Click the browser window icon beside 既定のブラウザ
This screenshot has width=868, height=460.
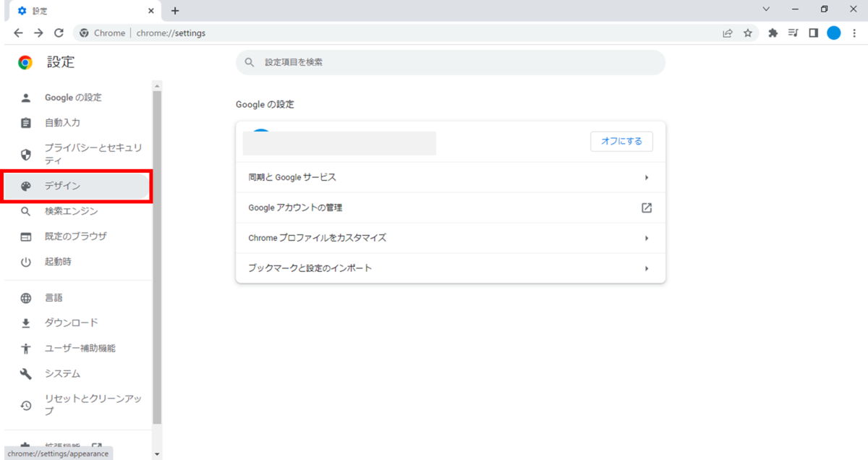[x=26, y=237]
